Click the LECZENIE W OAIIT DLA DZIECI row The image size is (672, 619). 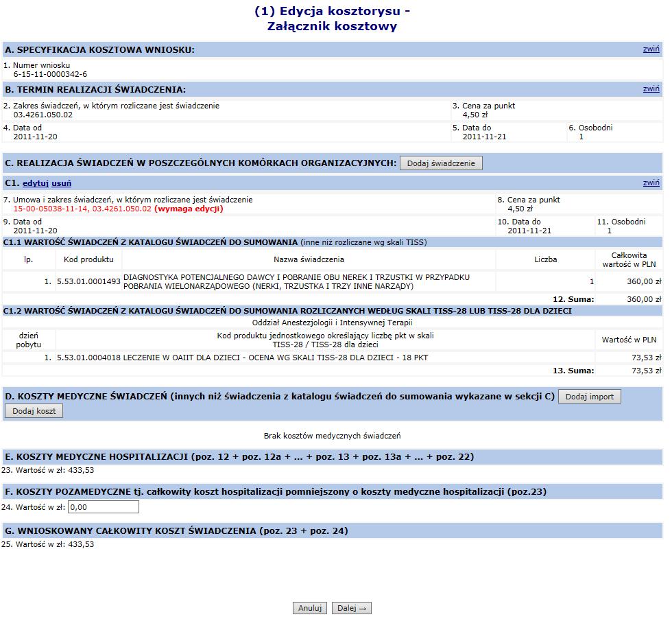click(x=332, y=358)
